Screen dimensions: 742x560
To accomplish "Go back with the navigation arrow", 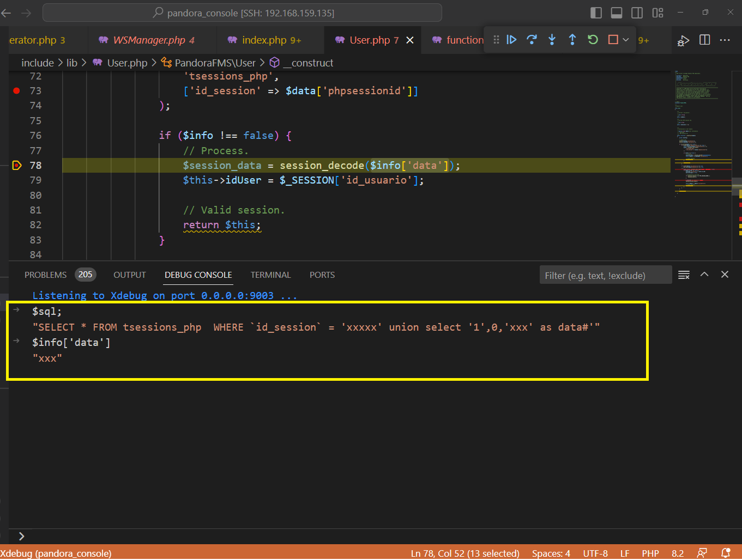I will 7,13.
